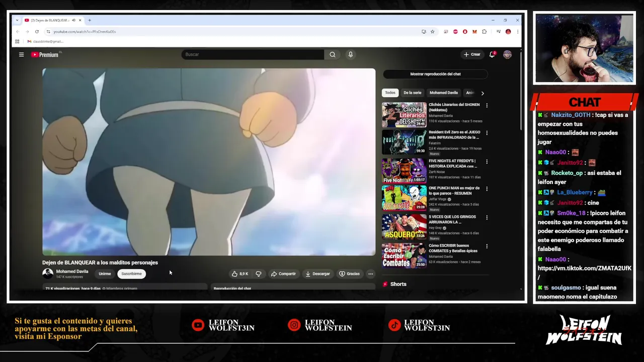Open the YouTube hamburger guide menu
The image size is (644, 362).
pos(21,54)
